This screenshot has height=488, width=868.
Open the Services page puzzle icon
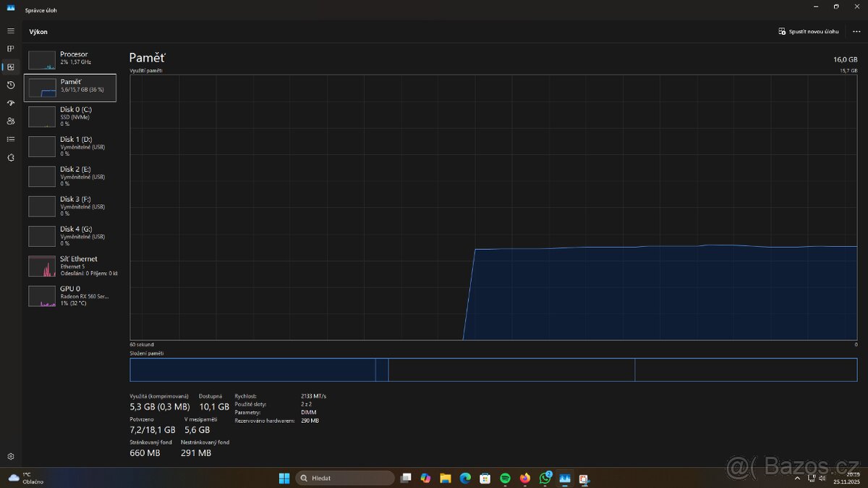coord(10,157)
